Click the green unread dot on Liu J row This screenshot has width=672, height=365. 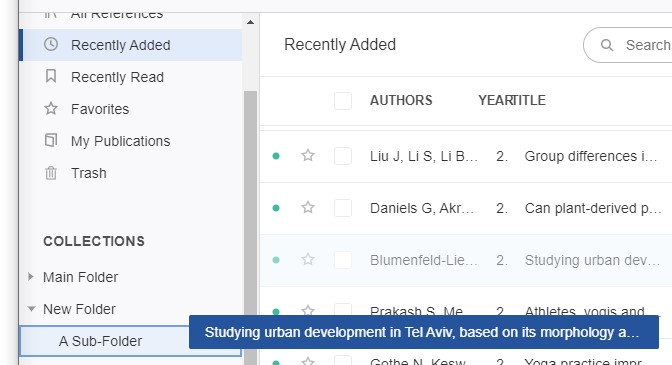276,156
